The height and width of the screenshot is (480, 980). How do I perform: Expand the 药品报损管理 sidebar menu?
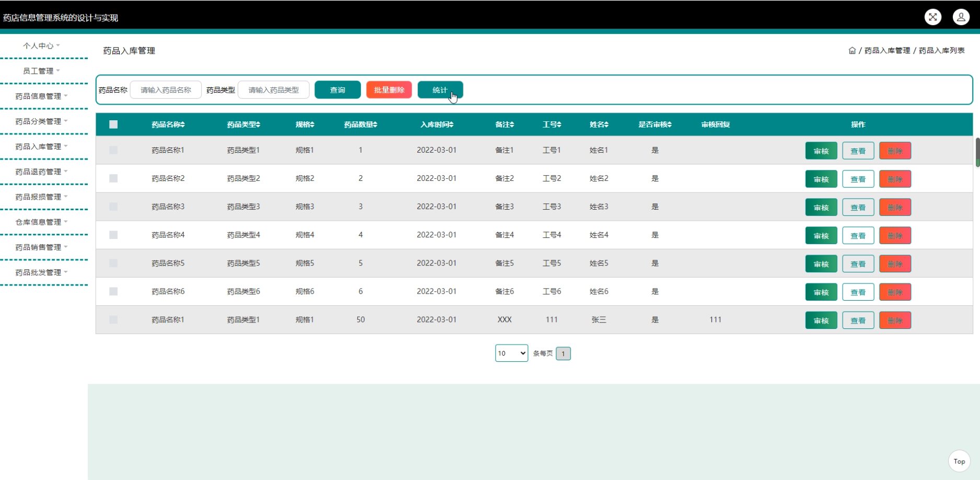41,197
